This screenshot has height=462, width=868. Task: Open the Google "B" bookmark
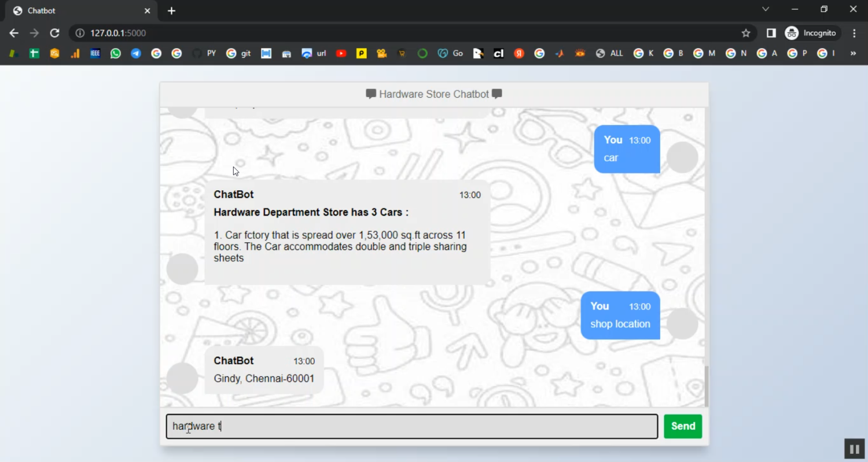point(674,53)
